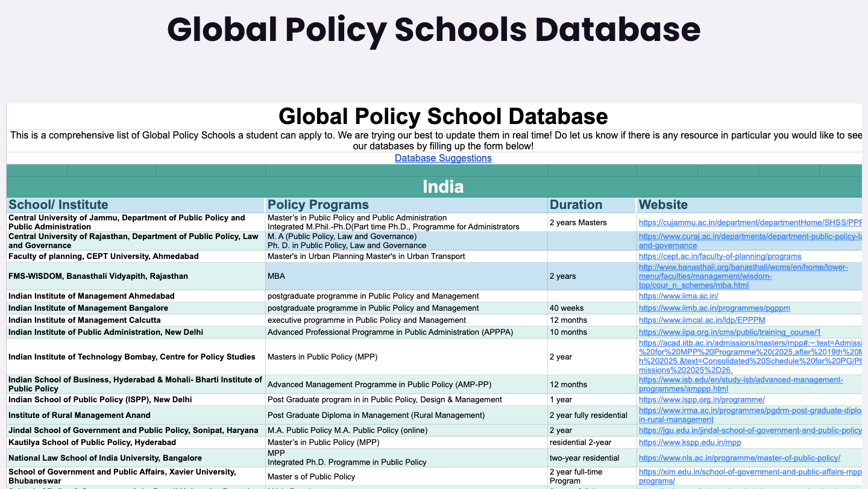Open the cujammu.ac.in website link
The height and width of the screenshot is (489, 868).
(750, 222)
